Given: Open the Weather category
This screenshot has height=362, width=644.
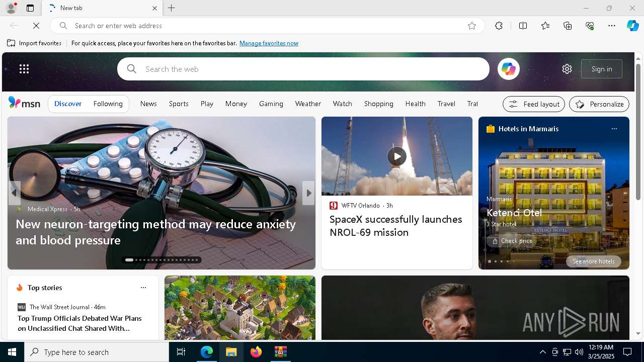Looking at the screenshot, I should point(308,104).
